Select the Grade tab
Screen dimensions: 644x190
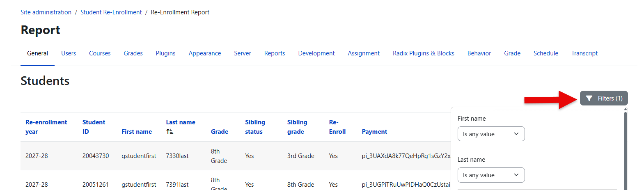[x=512, y=53]
